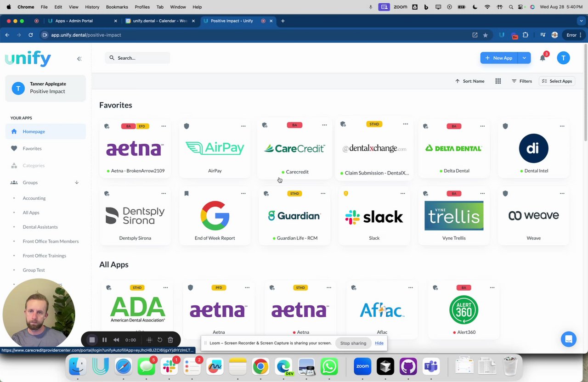This screenshot has height=382, width=588.
Task: Open the History menu in menu bar
Action: click(x=92, y=7)
